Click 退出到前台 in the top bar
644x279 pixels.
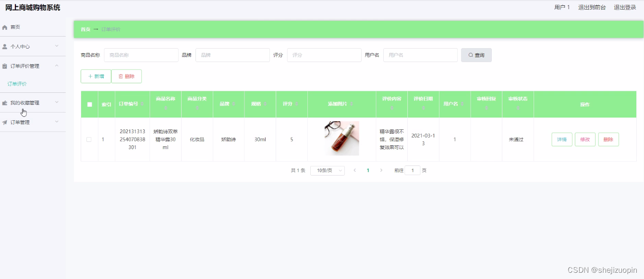[x=592, y=7]
